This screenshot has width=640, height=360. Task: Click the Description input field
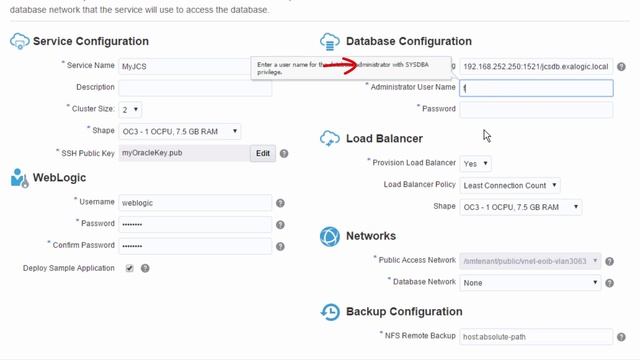pos(195,88)
